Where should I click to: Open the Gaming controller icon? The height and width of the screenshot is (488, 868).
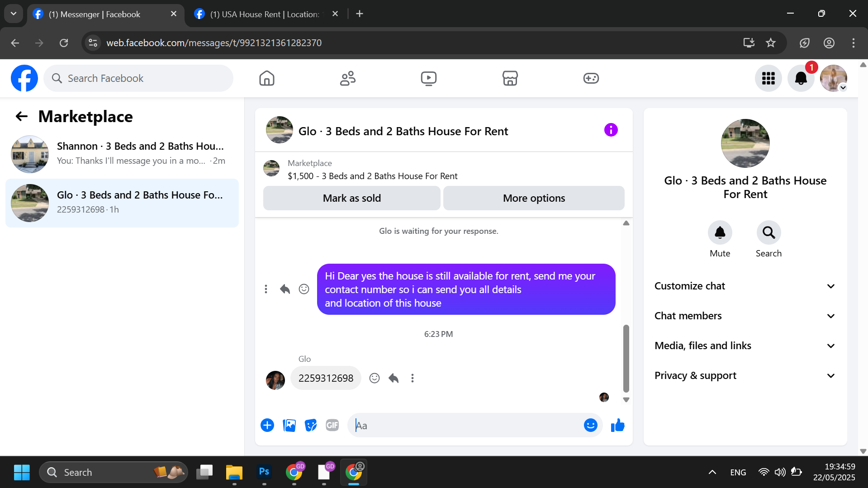[x=591, y=78]
